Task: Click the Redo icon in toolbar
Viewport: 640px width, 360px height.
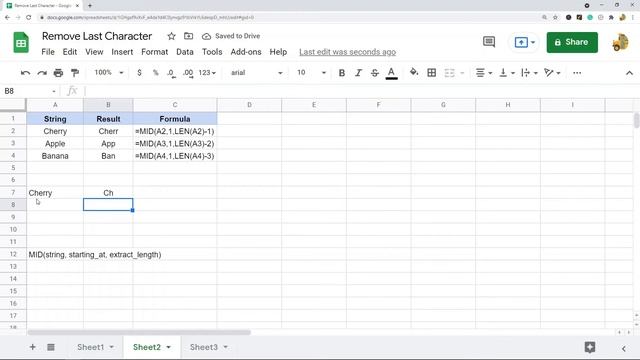Action: [x=42, y=73]
